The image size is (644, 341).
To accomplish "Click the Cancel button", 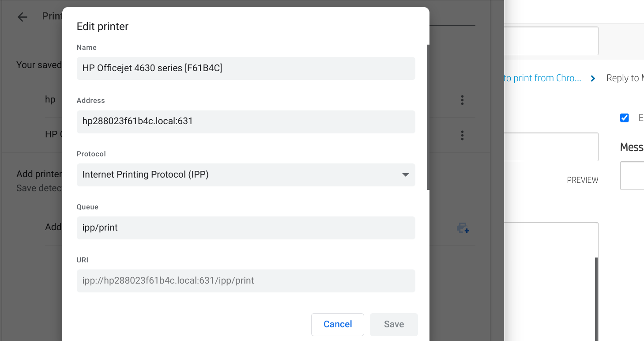I will [x=338, y=324].
